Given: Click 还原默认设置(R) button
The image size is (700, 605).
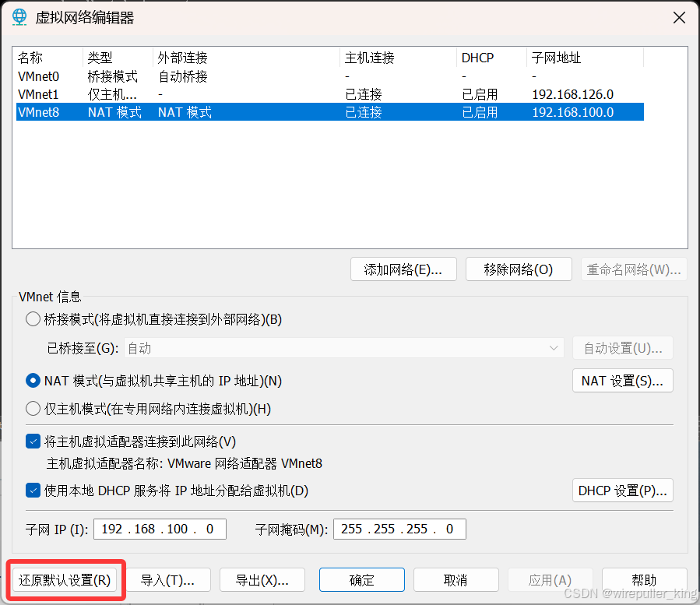Looking at the screenshot, I should click(x=65, y=580).
